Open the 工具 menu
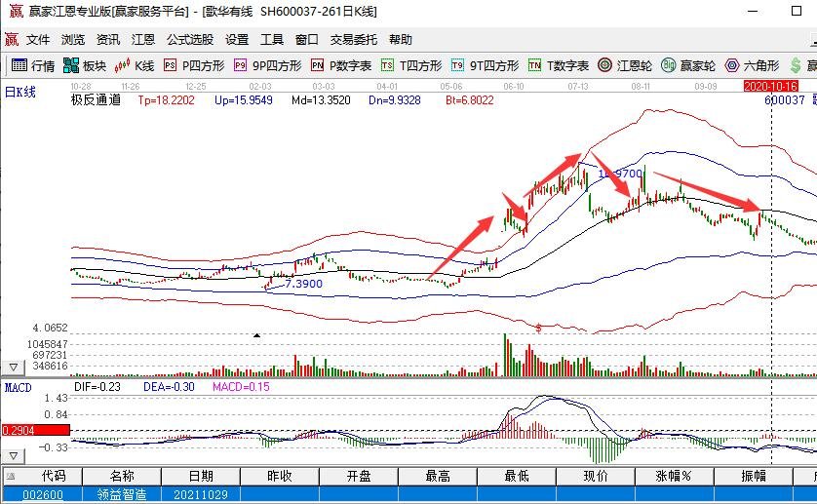Viewport: 817px width, 504px height. [271, 40]
